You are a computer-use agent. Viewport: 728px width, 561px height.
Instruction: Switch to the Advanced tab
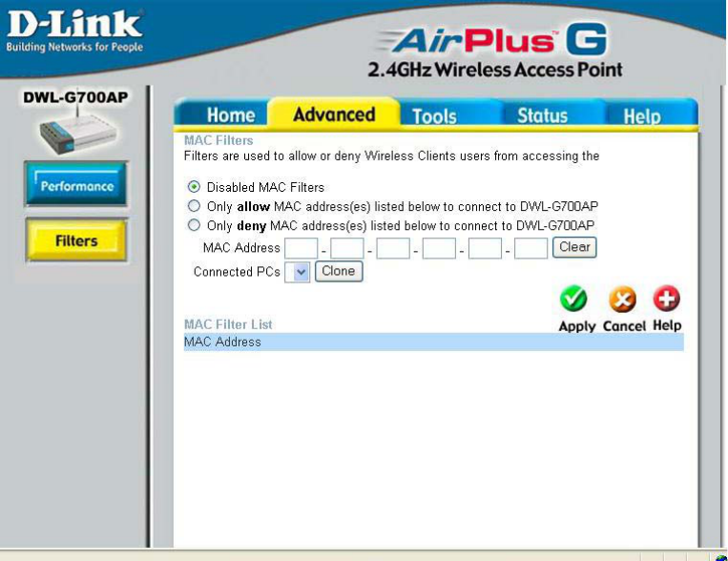click(x=334, y=114)
